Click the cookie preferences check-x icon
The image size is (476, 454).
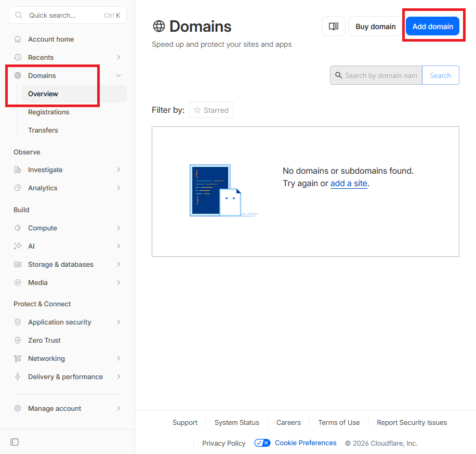(x=262, y=443)
